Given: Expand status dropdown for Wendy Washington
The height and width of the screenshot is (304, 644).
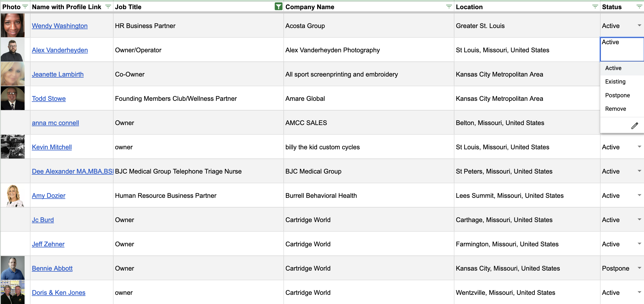Looking at the screenshot, I should (x=639, y=26).
